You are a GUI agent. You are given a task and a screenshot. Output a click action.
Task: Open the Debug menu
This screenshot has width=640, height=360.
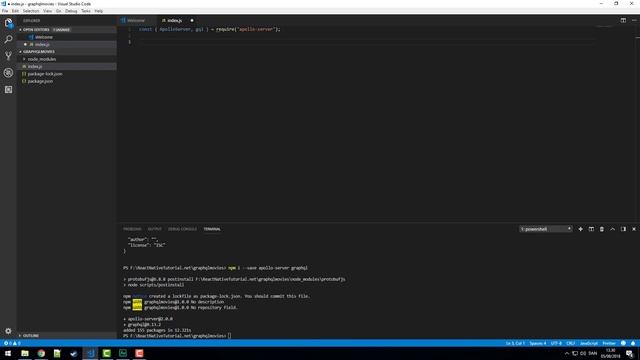click(x=71, y=11)
